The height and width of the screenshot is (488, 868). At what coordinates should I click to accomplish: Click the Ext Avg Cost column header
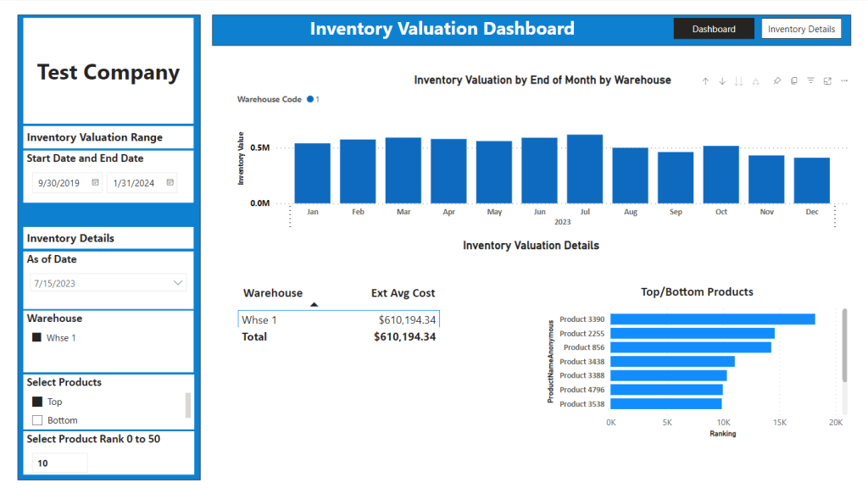pyautogui.click(x=403, y=293)
